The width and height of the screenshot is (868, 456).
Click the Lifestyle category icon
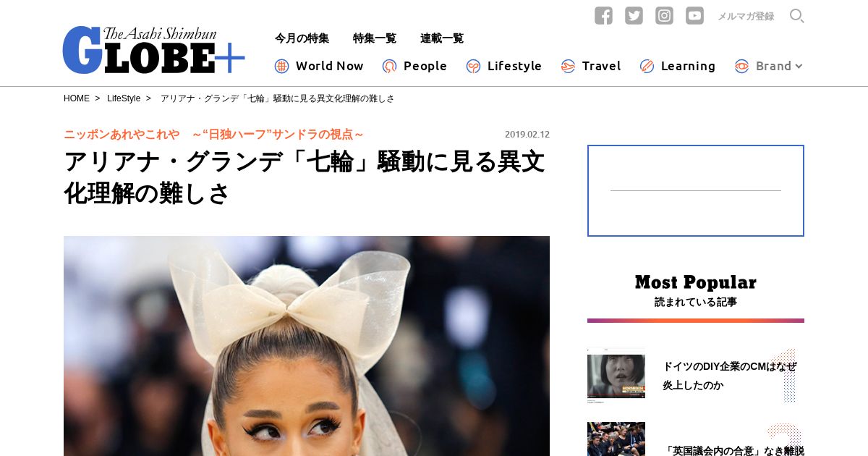[473, 66]
